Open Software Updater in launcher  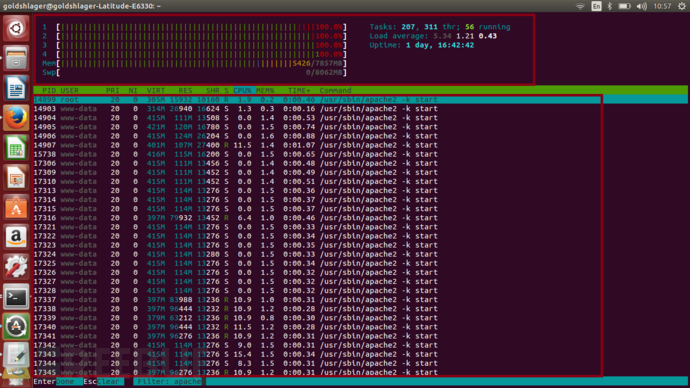pos(16,326)
